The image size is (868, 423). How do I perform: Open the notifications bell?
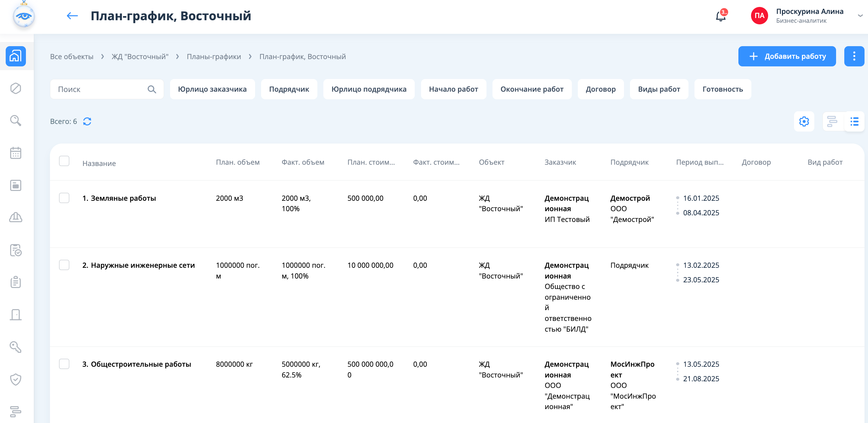[720, 16]
